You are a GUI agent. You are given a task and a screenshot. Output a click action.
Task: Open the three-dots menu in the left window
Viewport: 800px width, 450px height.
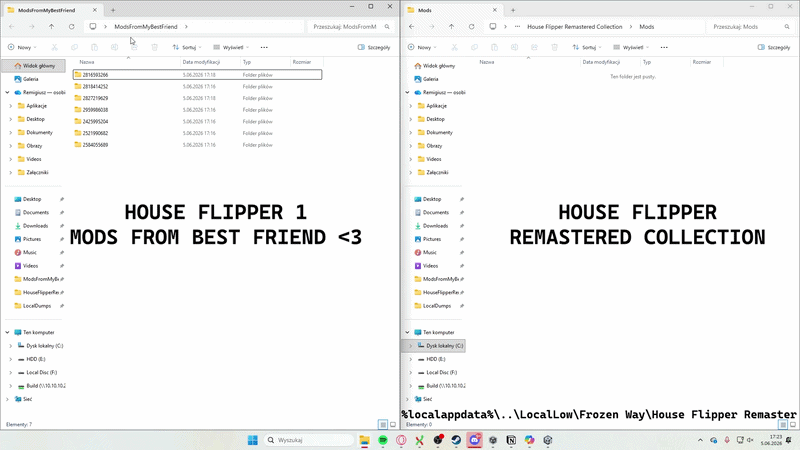pos(264,47)
